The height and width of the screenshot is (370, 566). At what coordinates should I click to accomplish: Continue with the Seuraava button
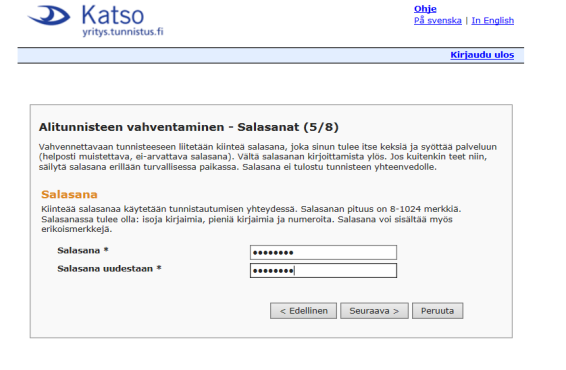tap(374, 311)
